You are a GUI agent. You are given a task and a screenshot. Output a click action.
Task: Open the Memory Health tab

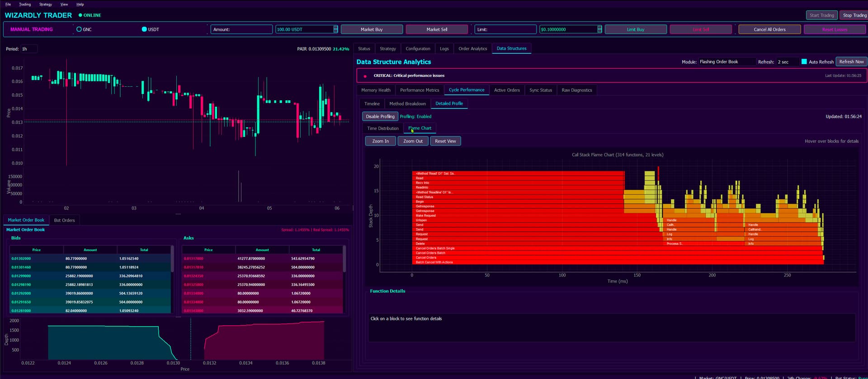(x=376, y=90)
